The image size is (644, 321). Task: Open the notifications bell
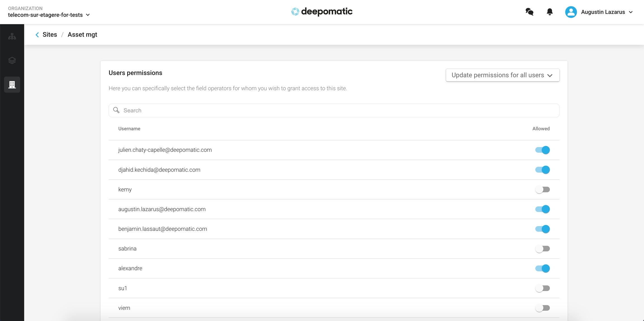550,12
